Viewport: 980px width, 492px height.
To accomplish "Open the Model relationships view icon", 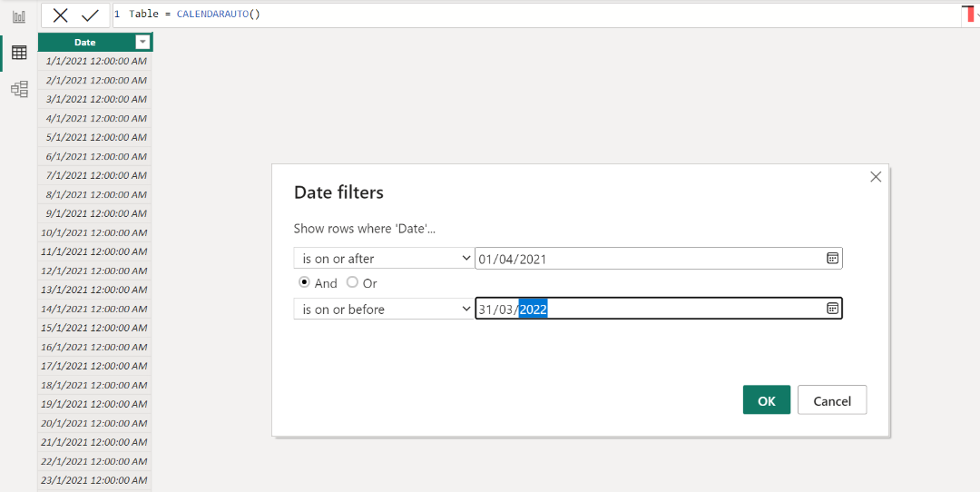I will 19,89.
